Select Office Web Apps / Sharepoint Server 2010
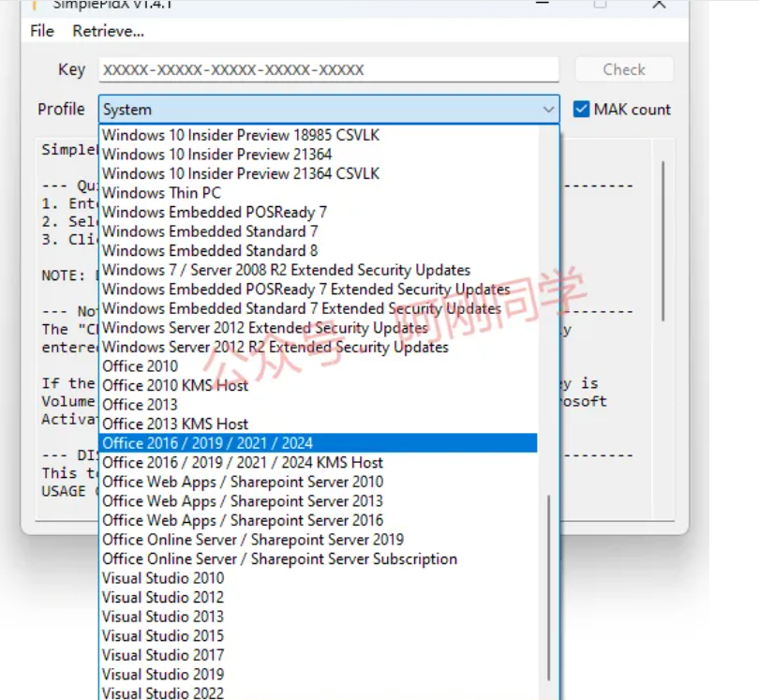Viewport: 759px width, 700px height. pyautogui.click(x=319, y=483)
